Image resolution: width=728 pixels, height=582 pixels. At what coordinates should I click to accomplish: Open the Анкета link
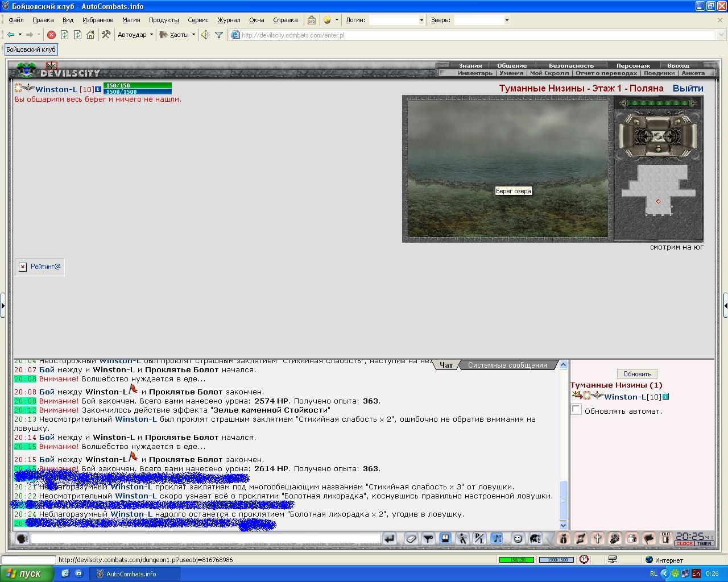click(x=693, y=73)
